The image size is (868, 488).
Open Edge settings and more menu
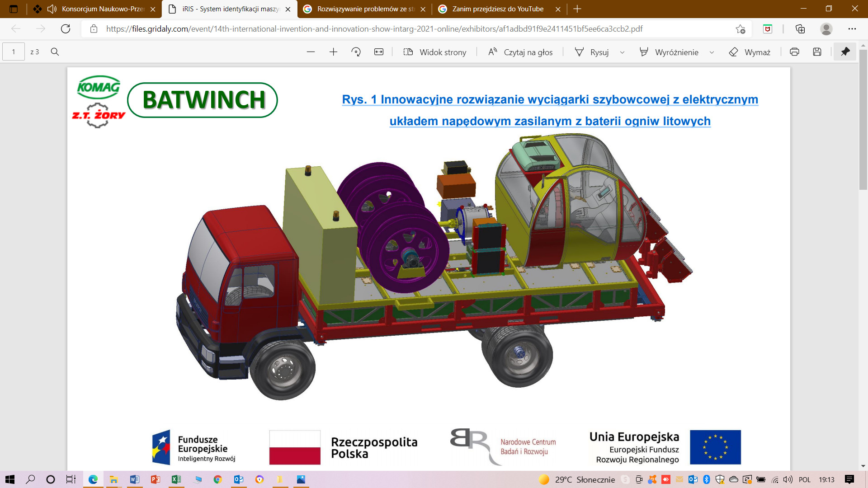point(852,29)
